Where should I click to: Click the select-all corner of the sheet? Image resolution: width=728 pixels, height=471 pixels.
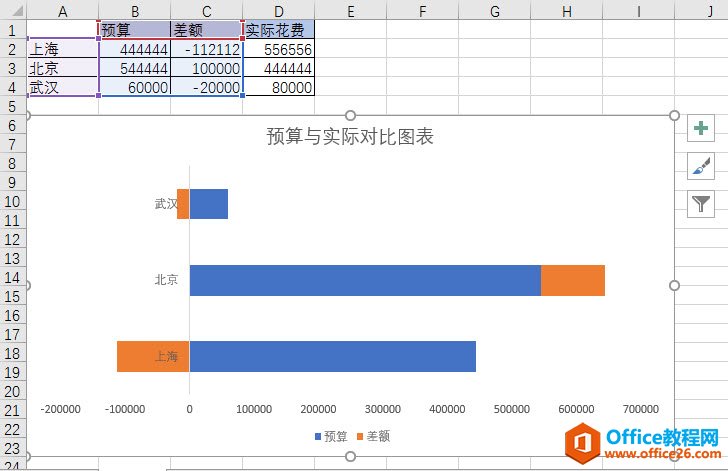point(12,10)
